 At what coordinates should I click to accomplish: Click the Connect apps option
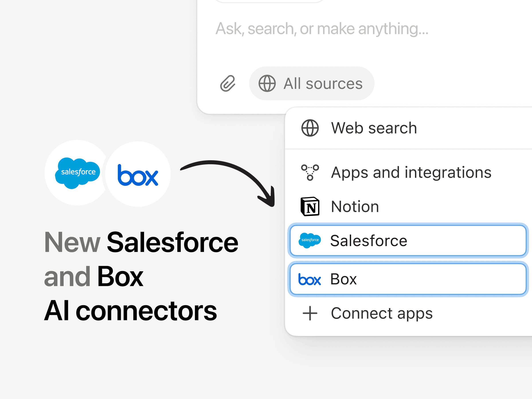coord(381,313)
